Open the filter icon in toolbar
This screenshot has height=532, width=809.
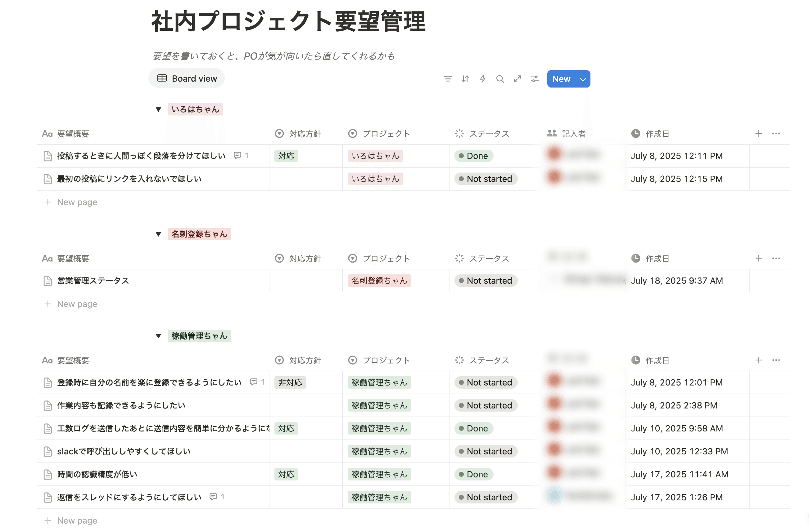coord(448,79)
